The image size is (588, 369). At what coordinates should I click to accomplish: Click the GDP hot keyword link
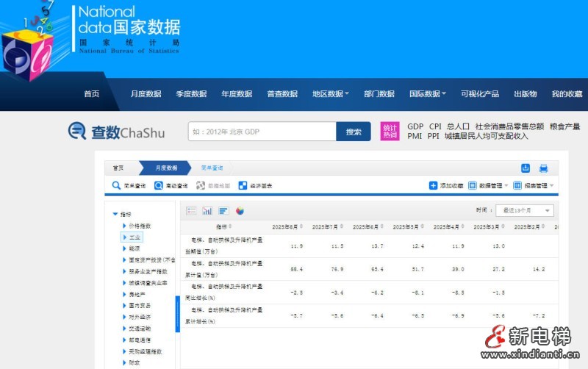click(x=415, y=126)
